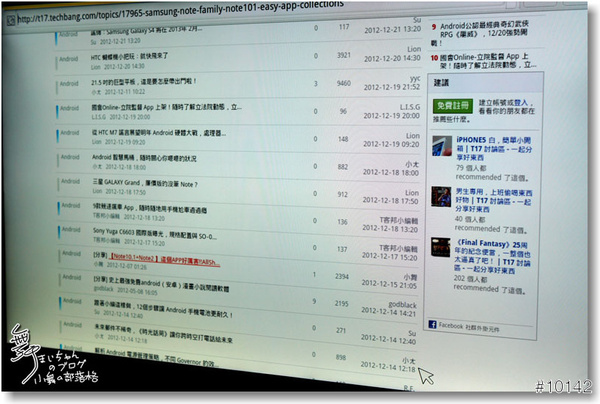Open the Final Fantasy 25周年 sidebar link
600x404 pixels.
click(492, 257)
